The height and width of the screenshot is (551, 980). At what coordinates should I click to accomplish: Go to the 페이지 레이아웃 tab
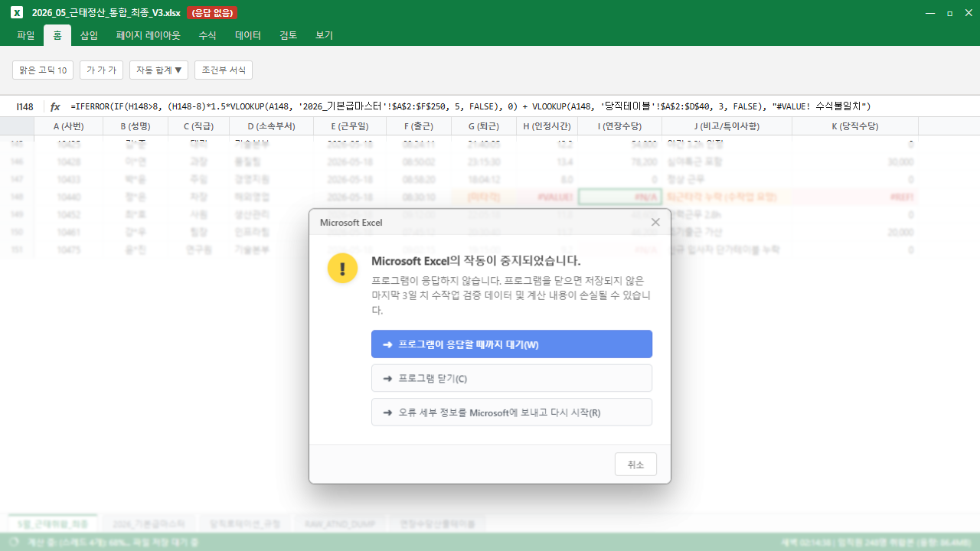click(148, 35)
